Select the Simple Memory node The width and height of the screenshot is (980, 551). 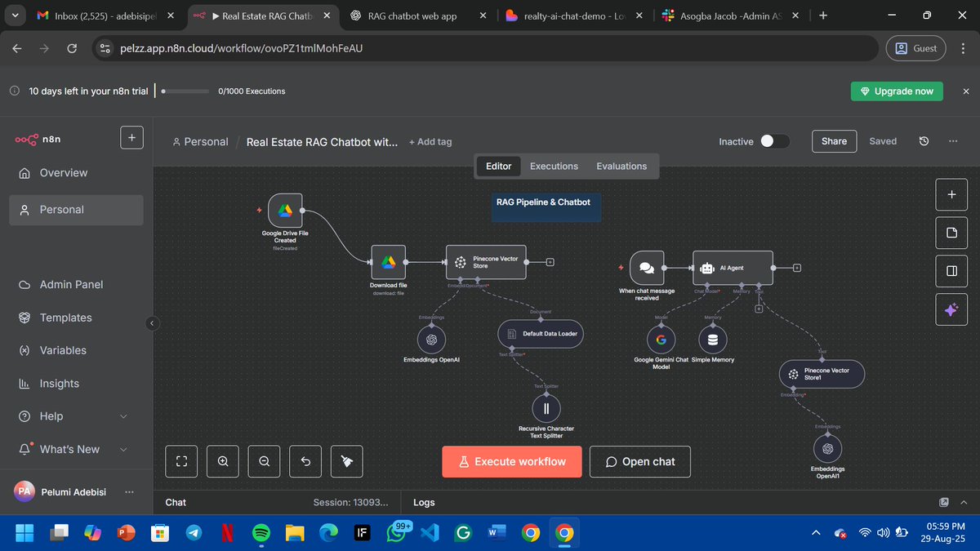[713, 340]
